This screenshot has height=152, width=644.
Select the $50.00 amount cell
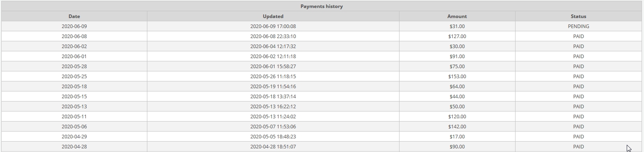coord(457,107)
